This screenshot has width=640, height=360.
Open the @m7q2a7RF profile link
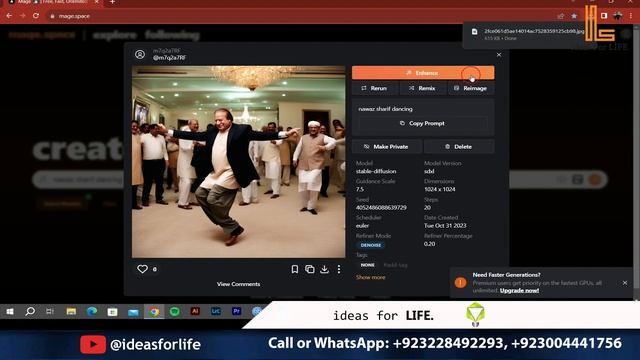[x=169, y=58]
